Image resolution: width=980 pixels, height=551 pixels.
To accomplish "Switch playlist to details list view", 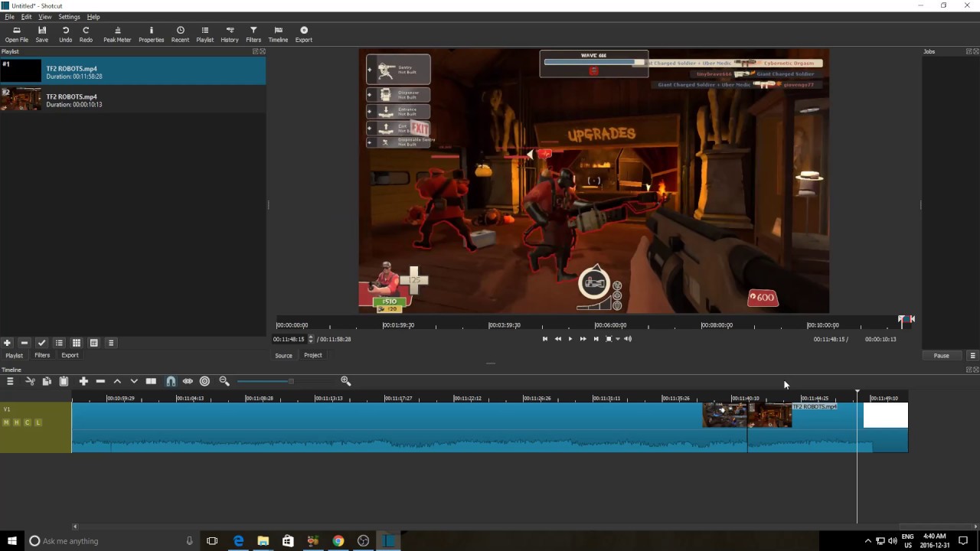I will [59, 343].
